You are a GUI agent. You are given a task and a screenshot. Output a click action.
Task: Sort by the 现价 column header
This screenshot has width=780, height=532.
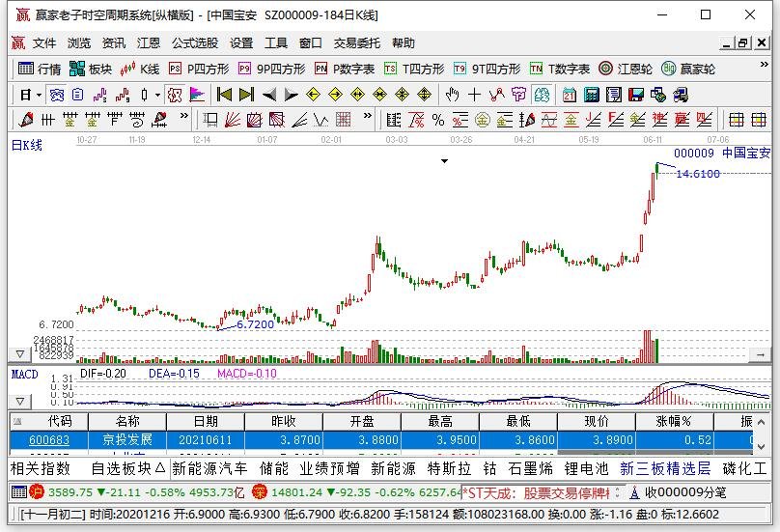[x=596, y=422]
